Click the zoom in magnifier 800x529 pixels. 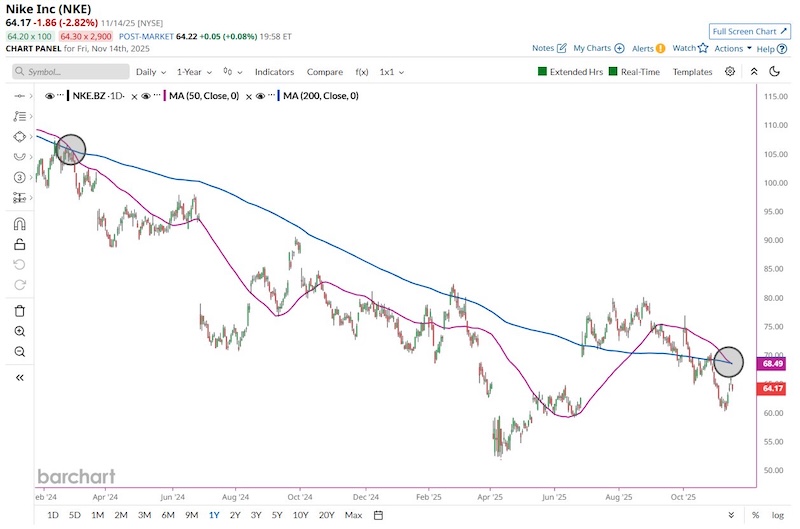19,332
